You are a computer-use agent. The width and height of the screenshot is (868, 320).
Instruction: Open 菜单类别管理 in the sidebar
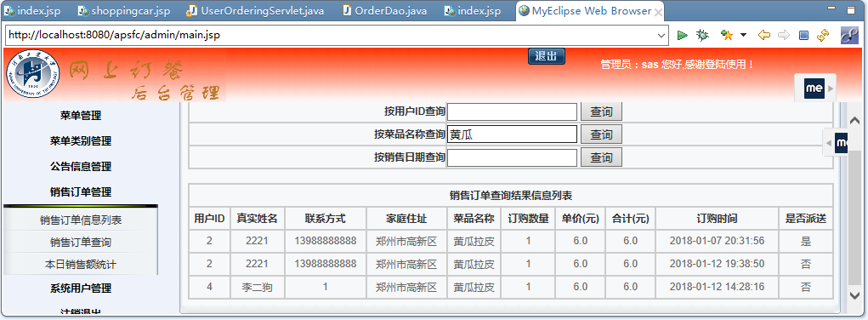pyautogui.click(x=81, y=141)
